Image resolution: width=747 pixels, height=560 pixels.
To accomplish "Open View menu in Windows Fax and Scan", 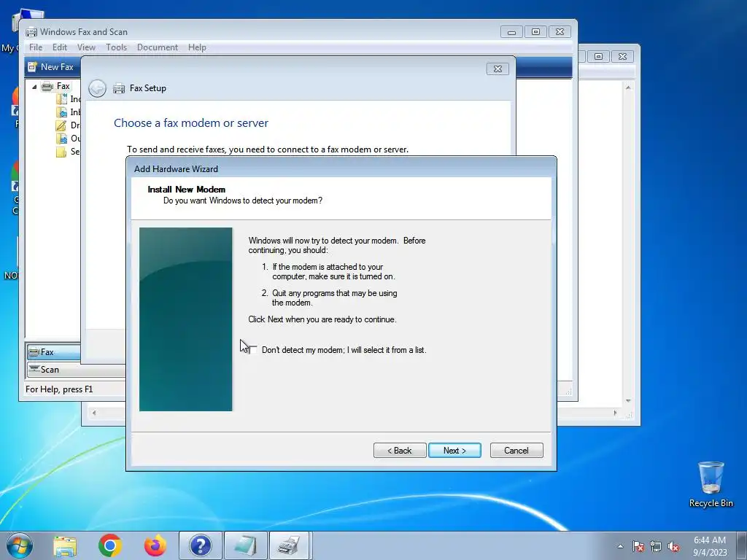I will (x=86, y=47).
